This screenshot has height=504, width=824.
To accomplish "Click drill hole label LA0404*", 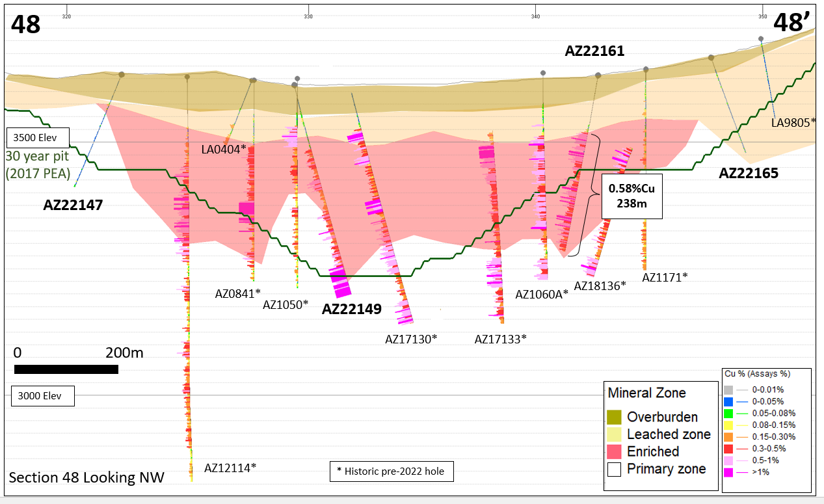I will pos(224,149).
